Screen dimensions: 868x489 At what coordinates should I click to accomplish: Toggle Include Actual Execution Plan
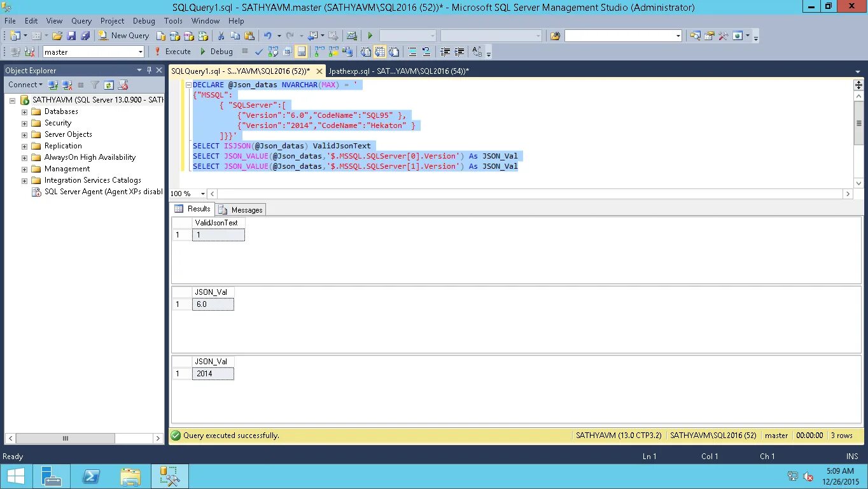pyautogui.click(x=319, y=52)
